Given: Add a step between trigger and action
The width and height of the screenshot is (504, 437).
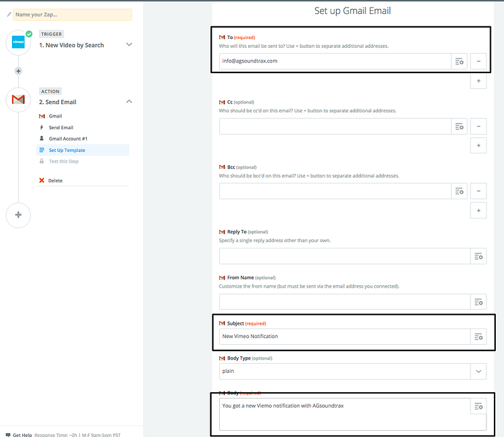Looking at the screenshot, I should click(18, 71).
